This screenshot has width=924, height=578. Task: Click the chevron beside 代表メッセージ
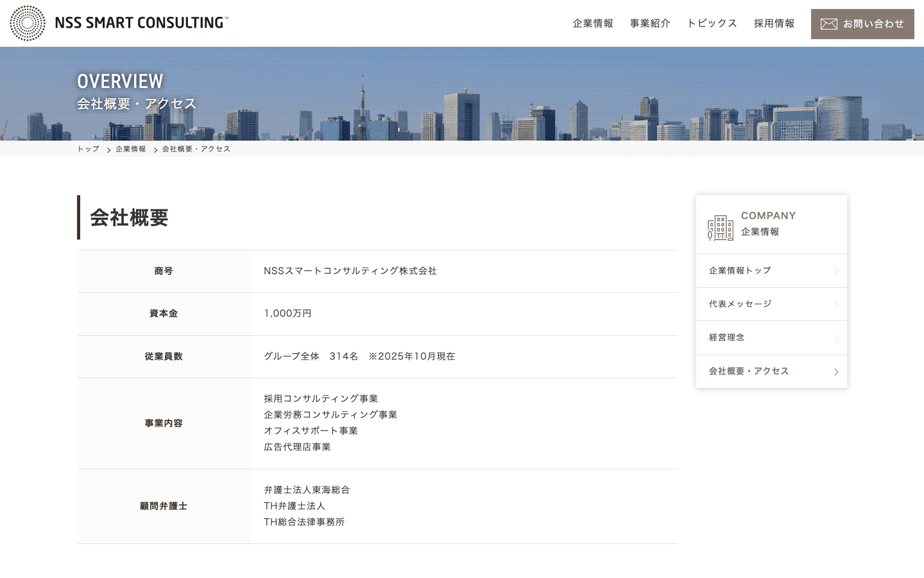836,304
